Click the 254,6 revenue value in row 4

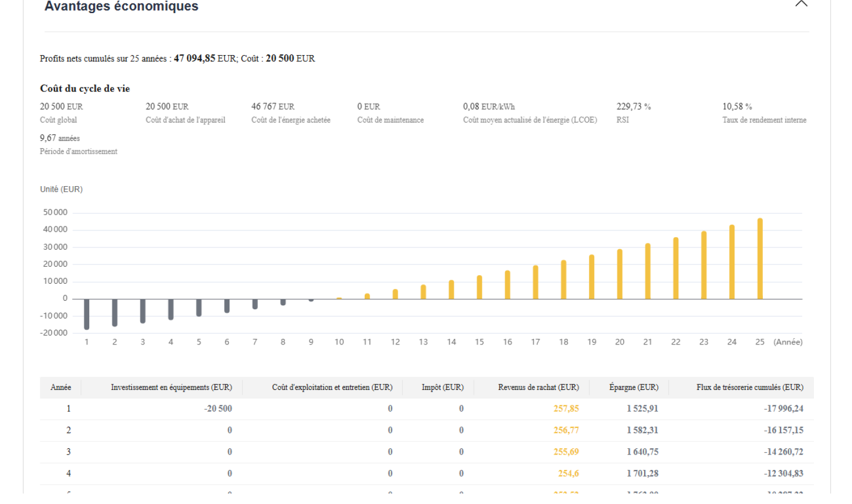(x=568, y=473)
